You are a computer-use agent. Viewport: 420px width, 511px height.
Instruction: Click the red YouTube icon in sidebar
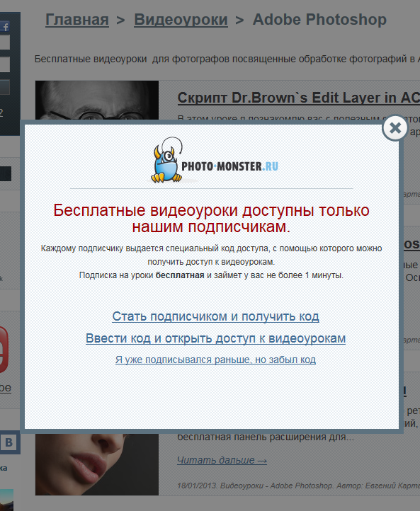(x=4, y=350)
